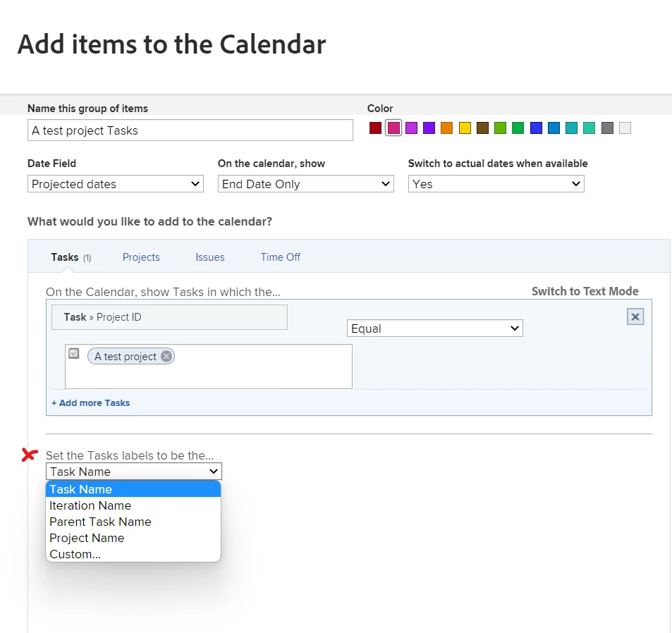Select the yellow color swatch
This screenshot has width=672, height=633.
click(465, 128)
